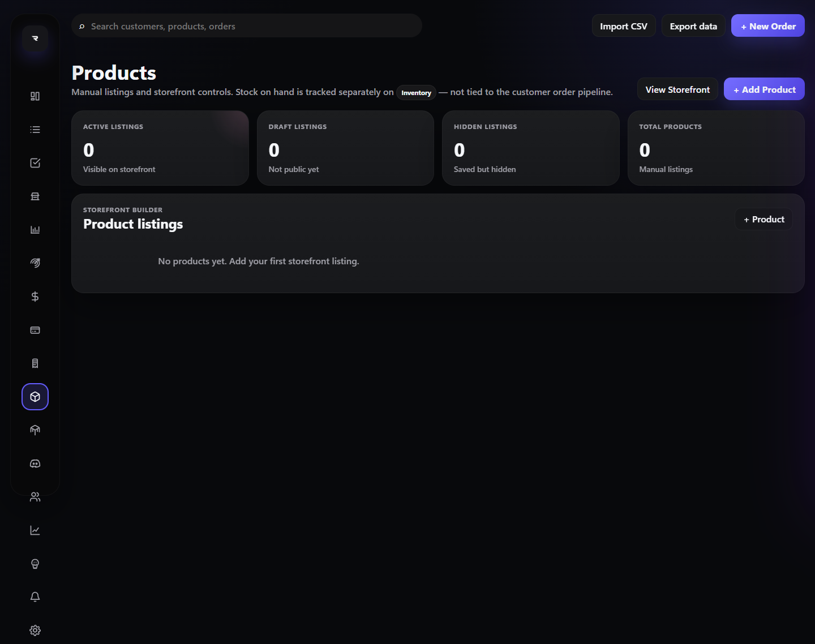Image resolution: width=815 pixels, height=644 pixels.
Task: Open the list view sidebar icon
Action: pyautogui.click(x=35, y=130)
